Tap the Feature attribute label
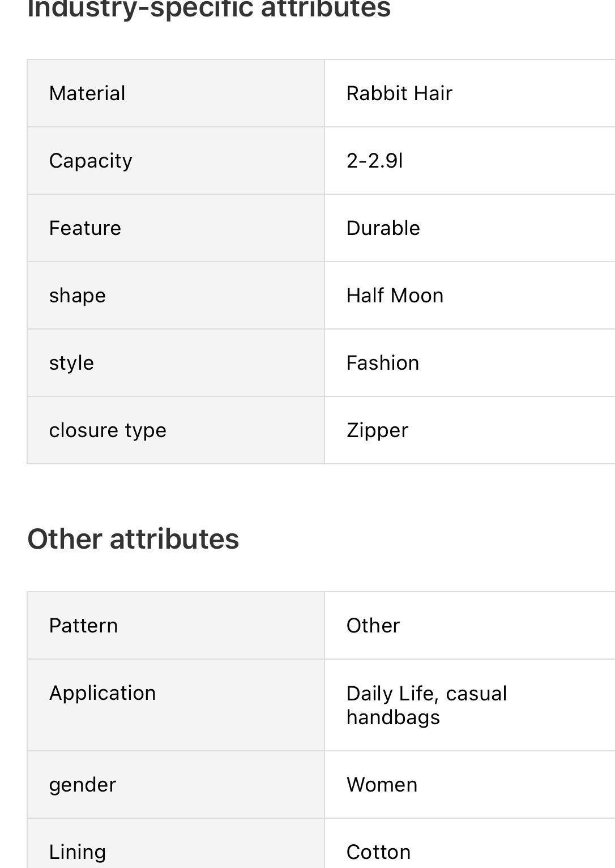This screenshot has height=868, width=615. click(x=85, y=228)
